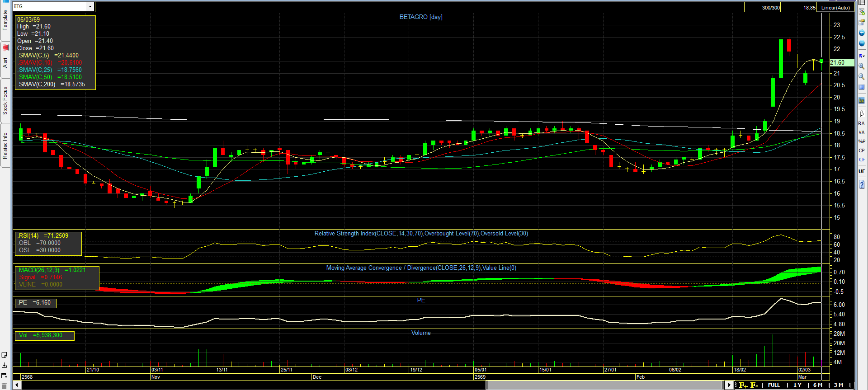Click the Relative Strength Index panel title
The image size is (868, 390).
pyautogui.click(x=421, y=234)
